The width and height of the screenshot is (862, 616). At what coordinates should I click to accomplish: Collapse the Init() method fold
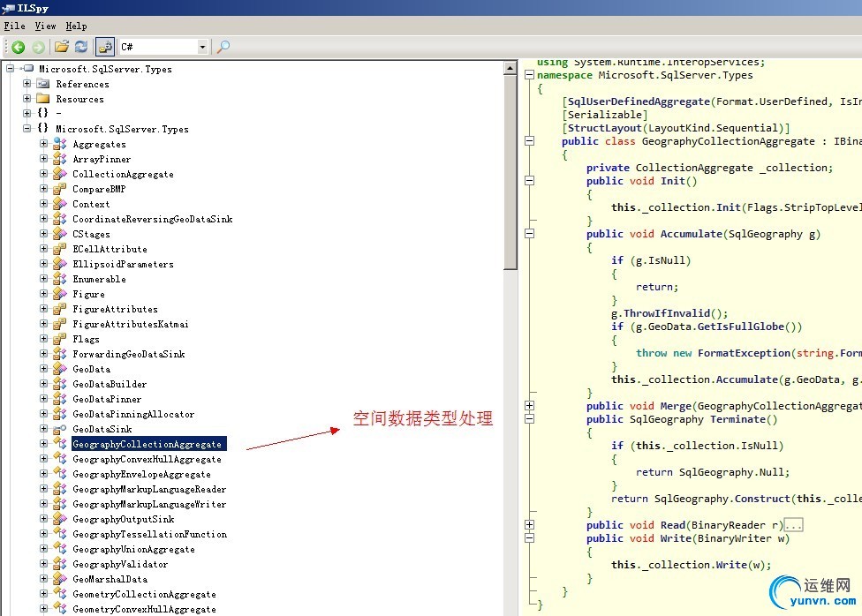529,180
